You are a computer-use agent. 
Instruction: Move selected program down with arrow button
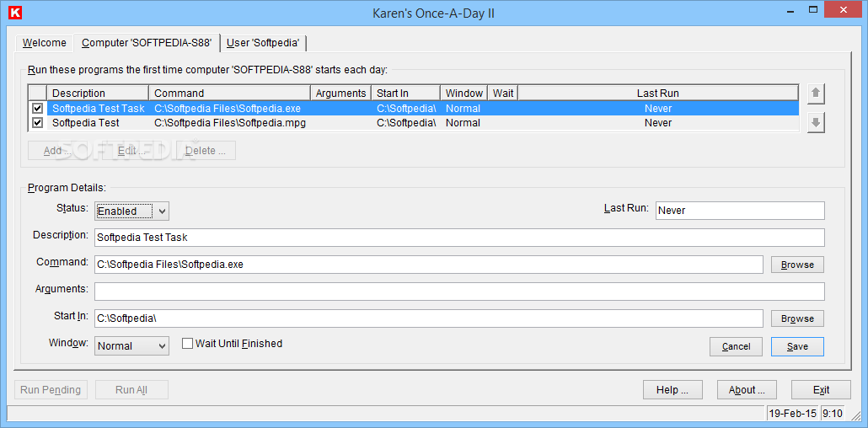pyautogui.click(x=816, y=122)
